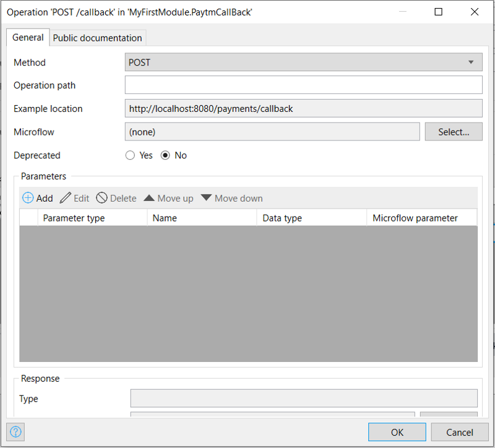Click the Response Type field
The height and width of the screenshot is (448, 495).
303,398
